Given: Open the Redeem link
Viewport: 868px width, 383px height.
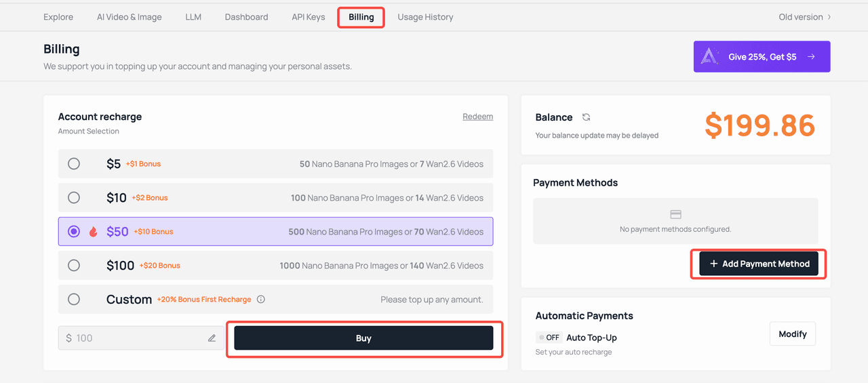Looking at the screenshot, I should pyautogui.click(x=478, y=117).
